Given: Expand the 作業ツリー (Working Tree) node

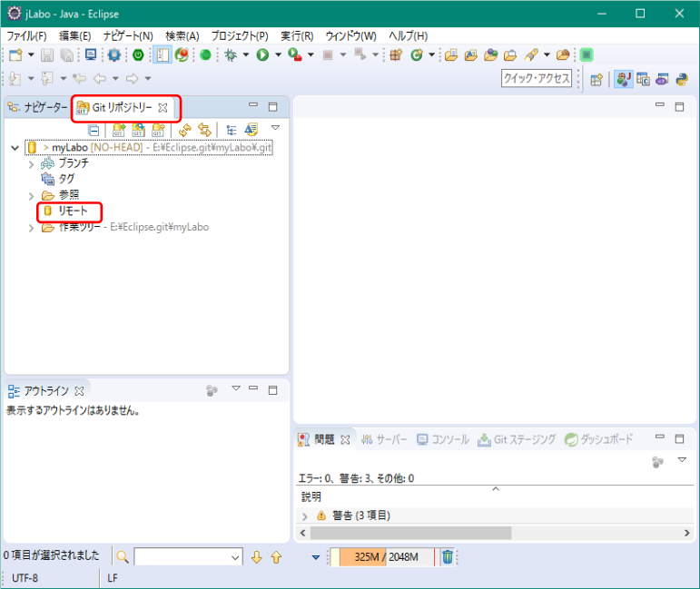Looking at the screenshot, I should pyautogui.click(x=31, y=228).
